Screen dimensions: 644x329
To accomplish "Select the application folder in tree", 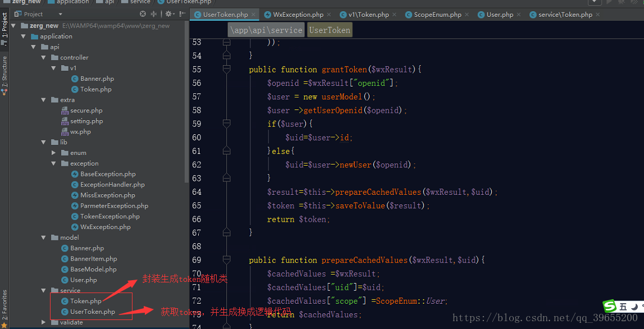I will click(x=56, y=36).
